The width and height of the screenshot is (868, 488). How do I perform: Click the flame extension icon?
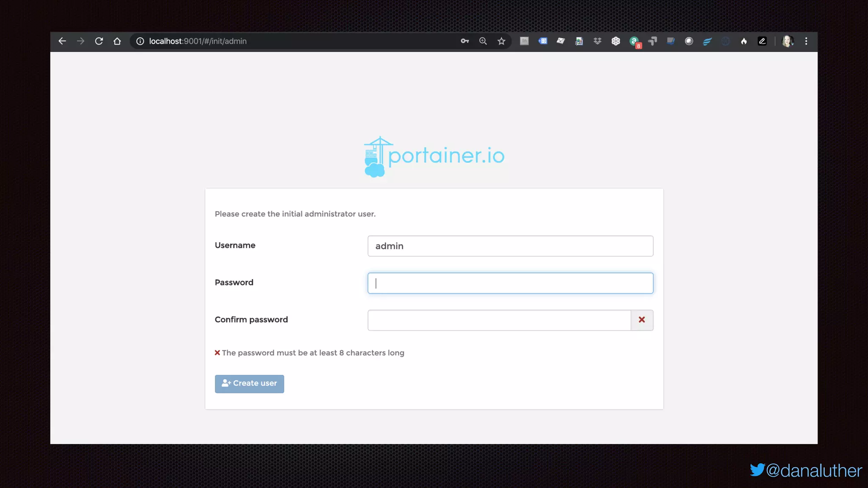[x=744, y=41]
